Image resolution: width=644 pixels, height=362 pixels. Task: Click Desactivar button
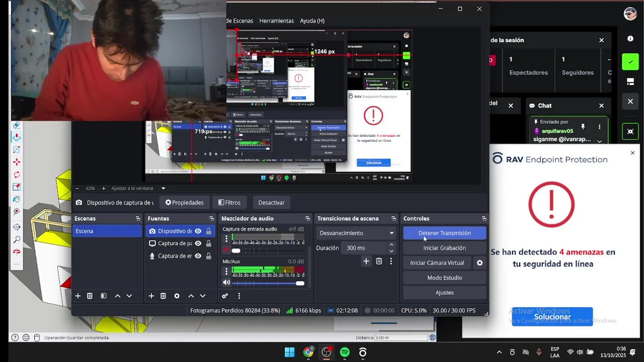(272, 203)
